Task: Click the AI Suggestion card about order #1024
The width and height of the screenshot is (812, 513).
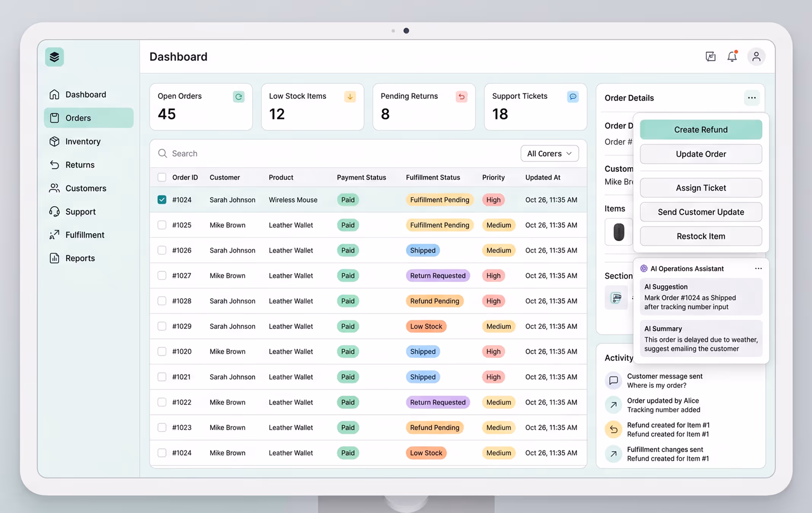Action: coord(701,297)
